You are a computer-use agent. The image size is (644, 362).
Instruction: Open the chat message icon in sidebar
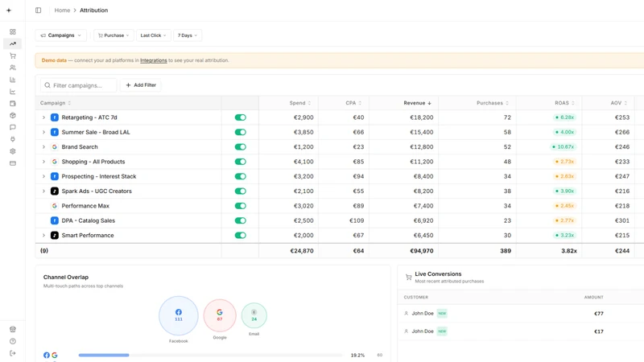click(13, 127)
